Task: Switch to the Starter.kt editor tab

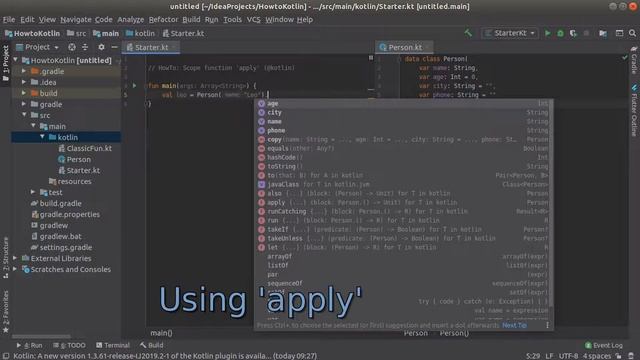Action: [151, 47]
